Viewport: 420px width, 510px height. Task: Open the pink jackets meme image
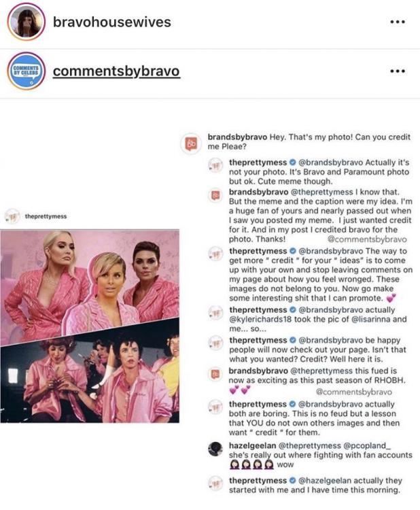[x=90, y=326]
